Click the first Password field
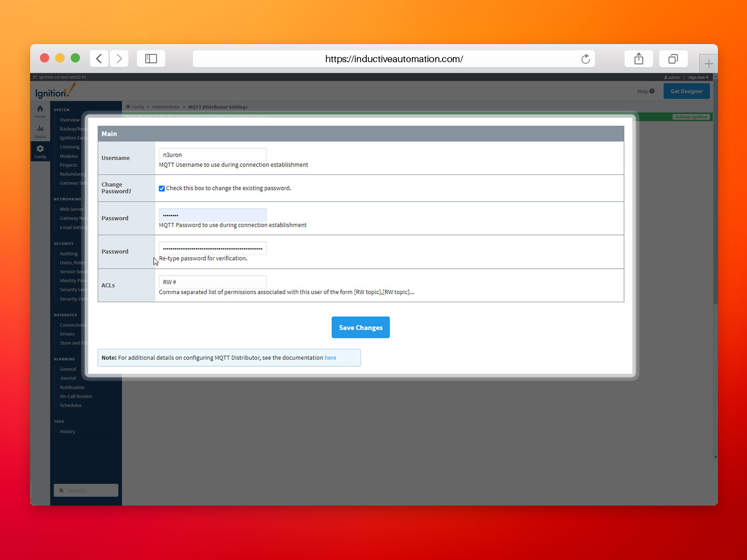The height and width of the screenshot is (560, 747). point(213,215)
